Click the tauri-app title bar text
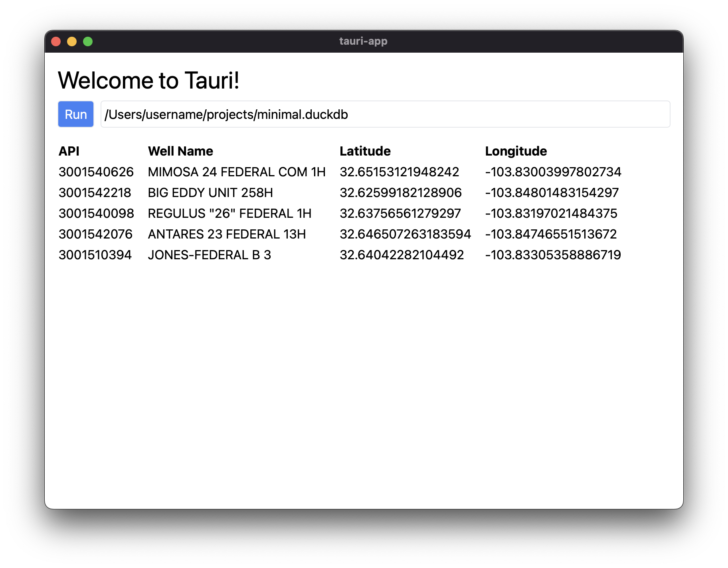Image resolution: width=728 pixels, height=568 pixels. pyautogui.click(x=363, y=41)
